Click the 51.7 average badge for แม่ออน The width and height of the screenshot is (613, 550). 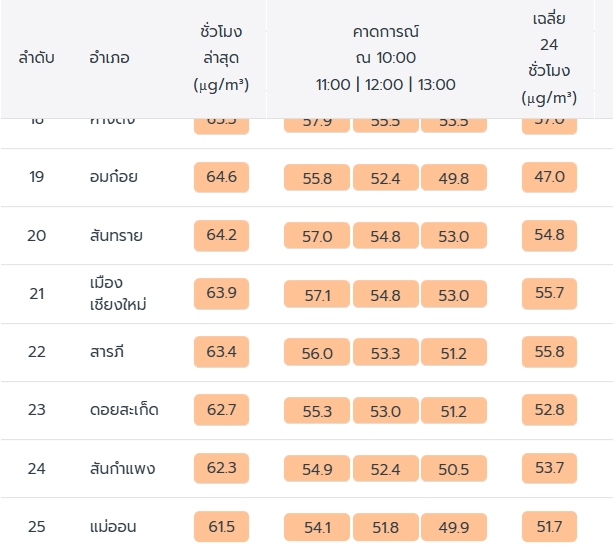pos(549,526)
